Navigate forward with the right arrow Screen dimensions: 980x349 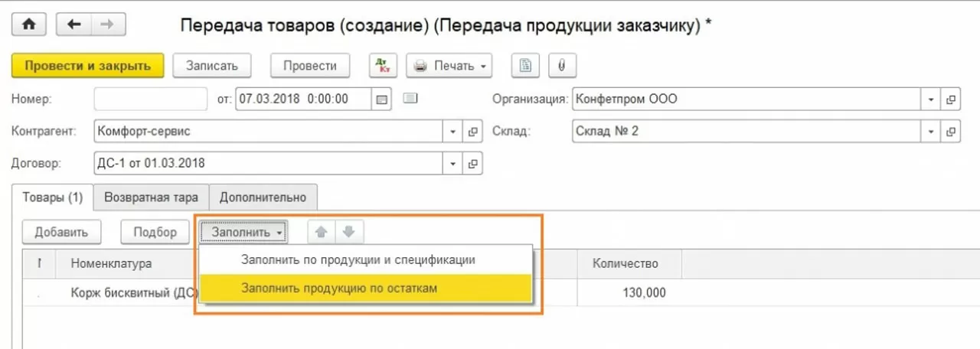(x=109, y=24)
